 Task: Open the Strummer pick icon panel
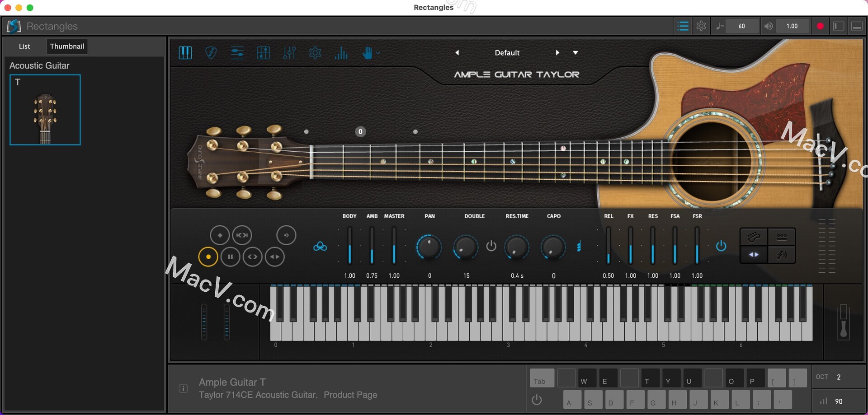[211, 53]
